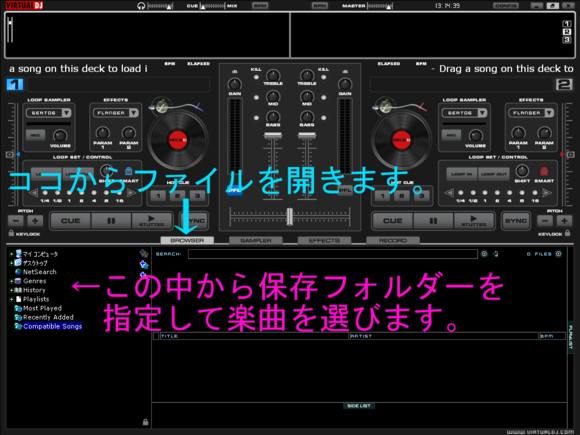Click right channel volume fader

307,135
